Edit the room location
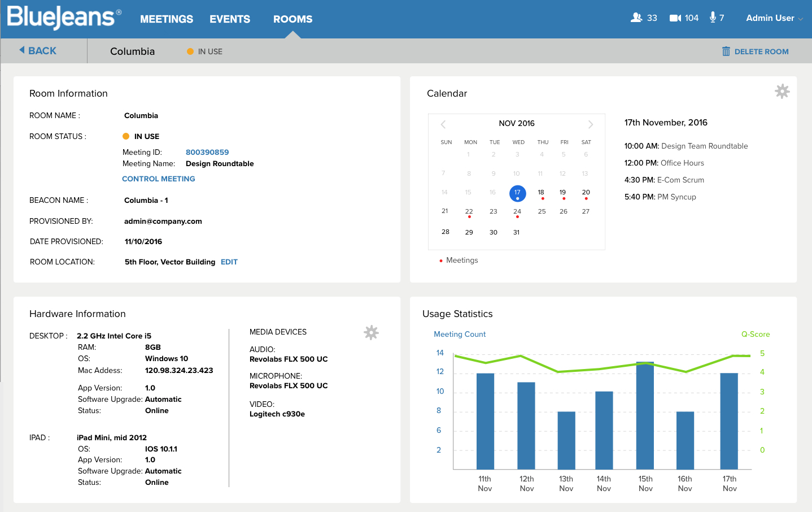The height and width of the screenshot is (512, 812). click(x=229, y=262)
